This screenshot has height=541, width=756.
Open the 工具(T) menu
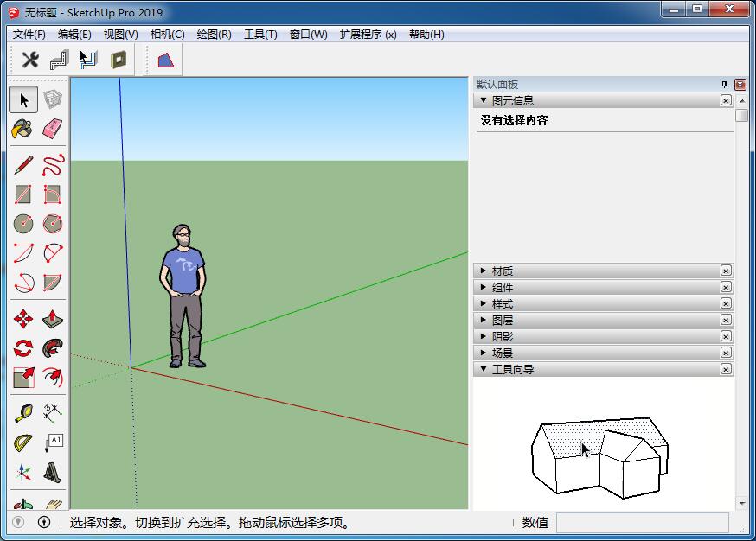[260, 35]
